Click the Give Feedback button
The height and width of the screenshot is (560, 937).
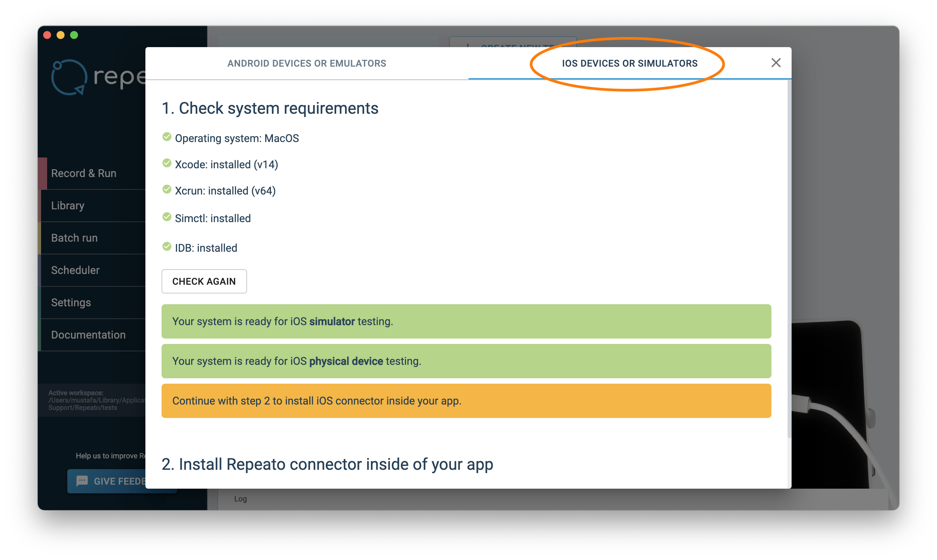click(107, 481)
